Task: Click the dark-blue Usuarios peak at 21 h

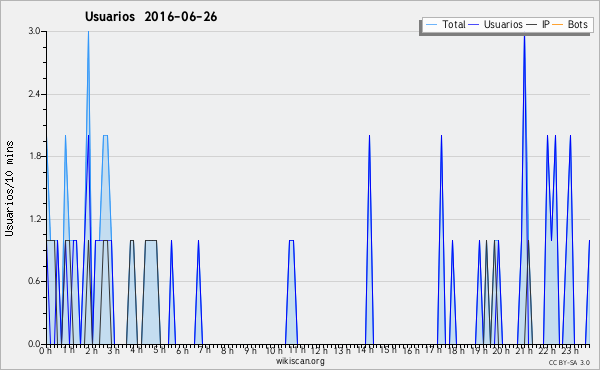Action: (524, 36)
